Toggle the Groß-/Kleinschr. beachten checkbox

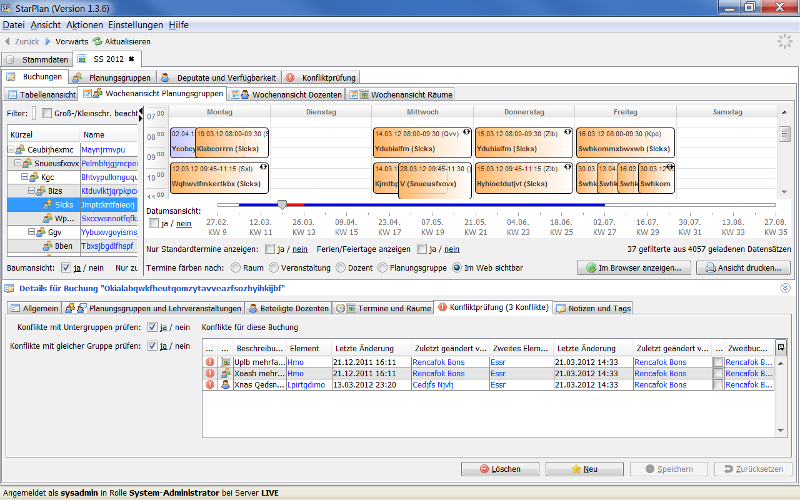[x=47, y=113]
